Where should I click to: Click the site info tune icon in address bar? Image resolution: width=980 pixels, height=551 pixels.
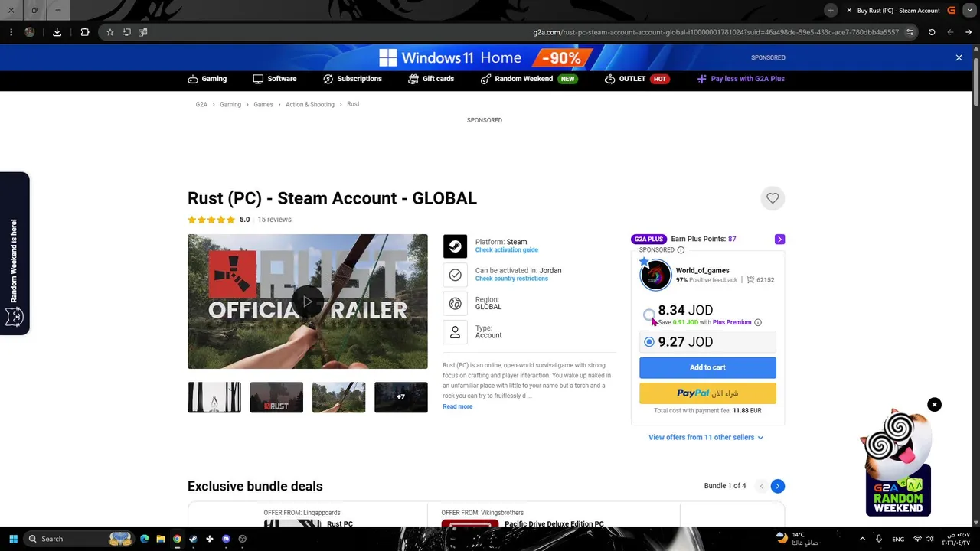[910, 32]
